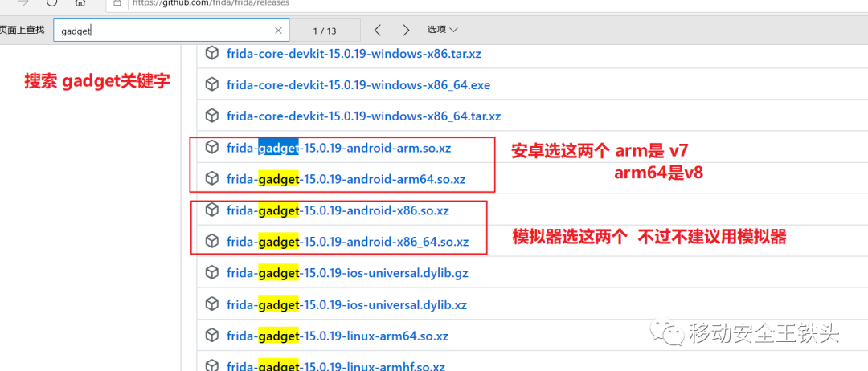Download frida-gadget-15.0.19-android-x86_64.so.xz
Viewport: 868px width, 371px height.
348,242
